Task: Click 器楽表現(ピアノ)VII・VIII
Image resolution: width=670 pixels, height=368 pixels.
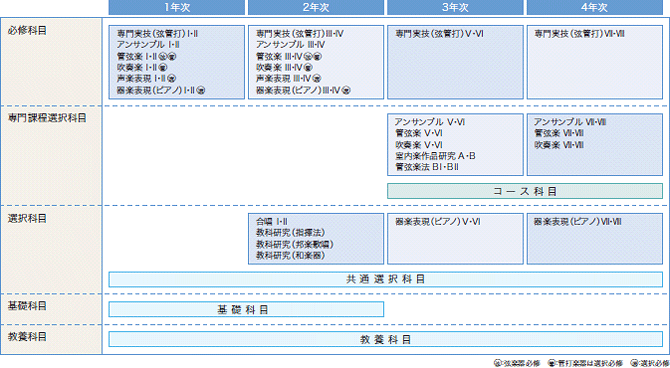Action: click(x=578, y=222)
